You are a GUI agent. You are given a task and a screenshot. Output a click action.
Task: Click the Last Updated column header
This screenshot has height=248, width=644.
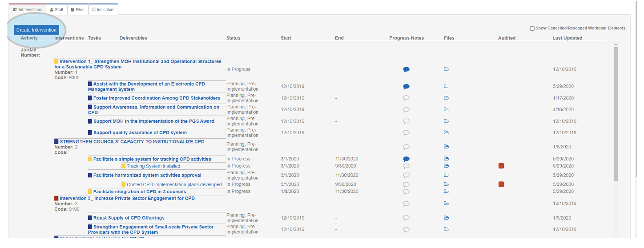pyautogui.click(x=567, y=38)
